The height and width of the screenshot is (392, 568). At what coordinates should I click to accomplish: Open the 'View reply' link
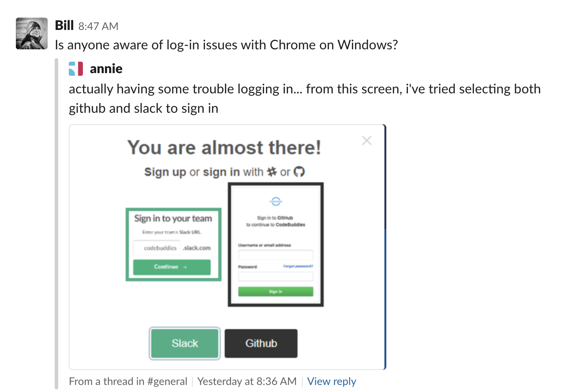(x=332, y=381)
